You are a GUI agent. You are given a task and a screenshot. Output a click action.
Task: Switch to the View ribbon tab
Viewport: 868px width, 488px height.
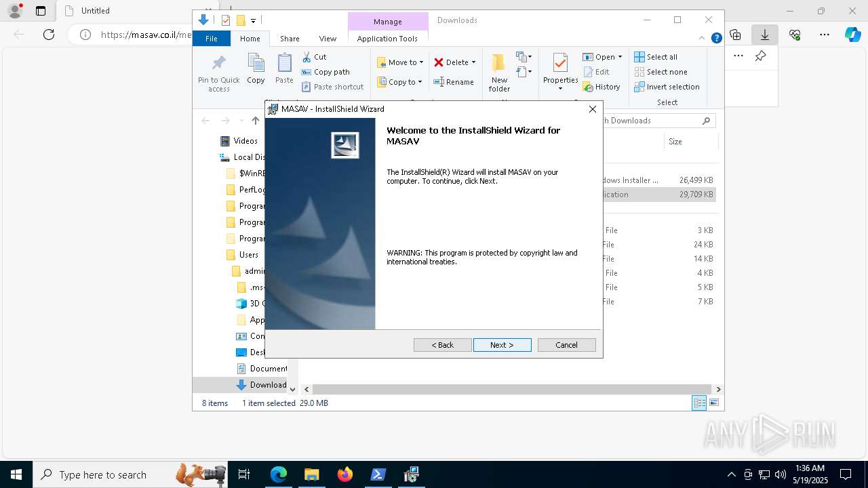coord(328,39)
